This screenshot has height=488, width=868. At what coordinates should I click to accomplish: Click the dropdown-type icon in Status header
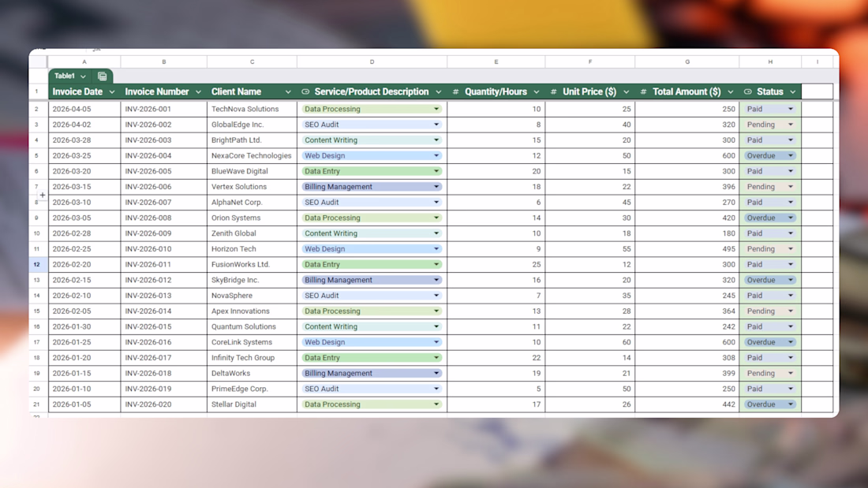pyautogui.click(x=747, y=92)
